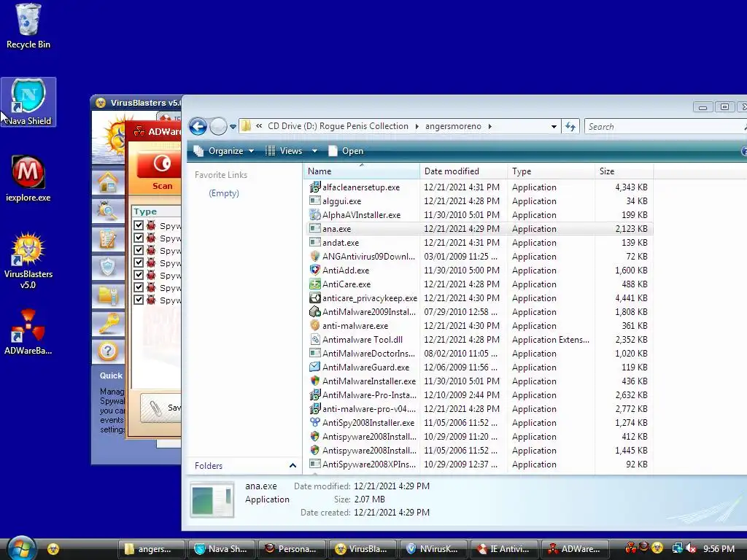Select VirusBlasters v5.0 desktop shortcut
Screen dimensions: 747x560
click(x=28, y=260)
